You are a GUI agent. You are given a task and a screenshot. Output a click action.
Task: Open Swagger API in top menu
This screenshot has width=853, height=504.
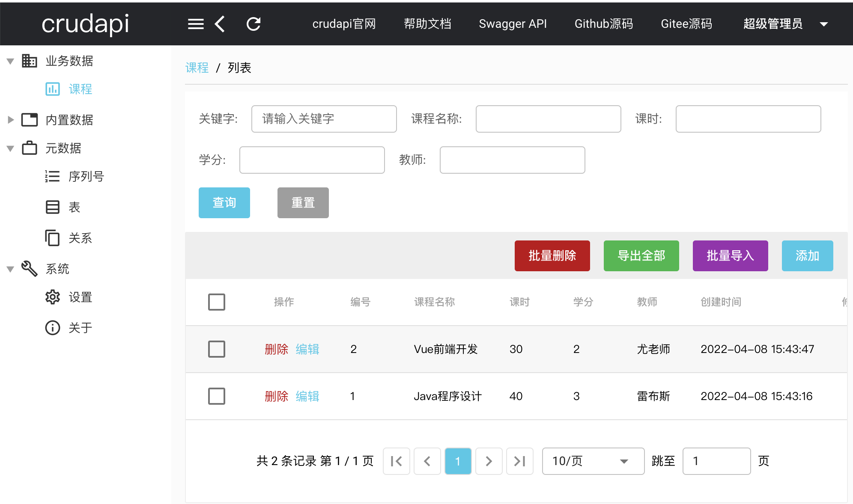(x=513, y=24)
